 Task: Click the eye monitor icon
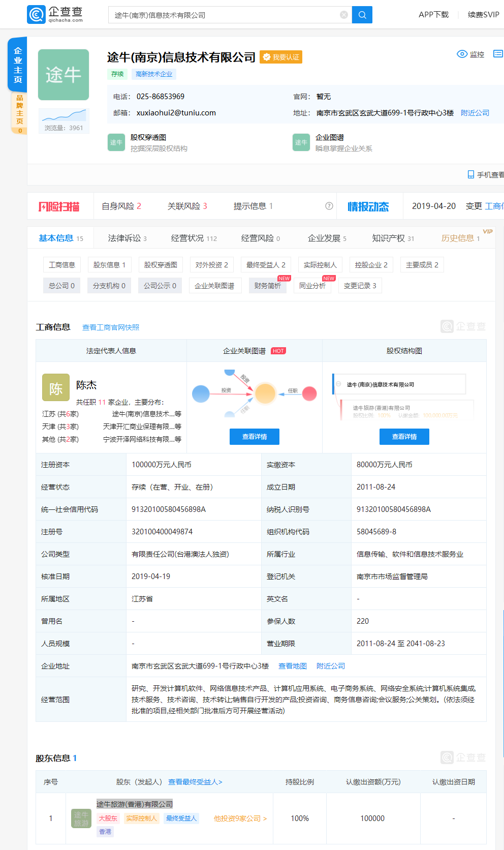(x=462, y=54)
